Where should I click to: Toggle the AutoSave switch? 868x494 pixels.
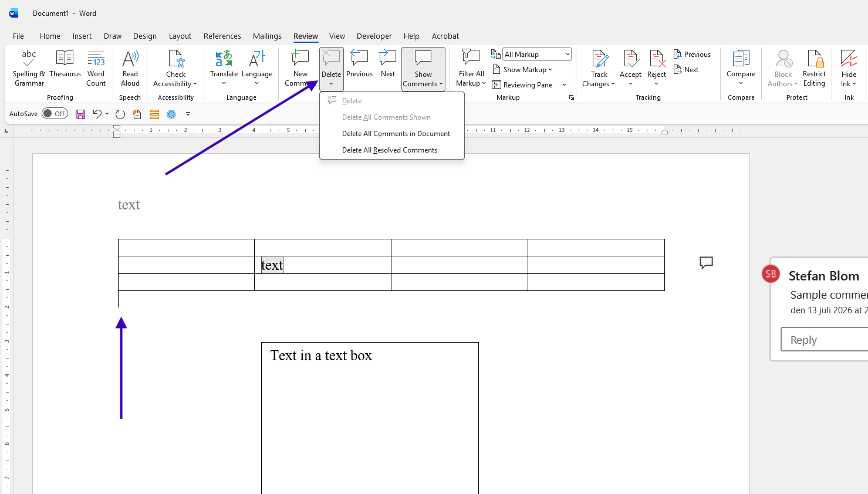(55, 114)
